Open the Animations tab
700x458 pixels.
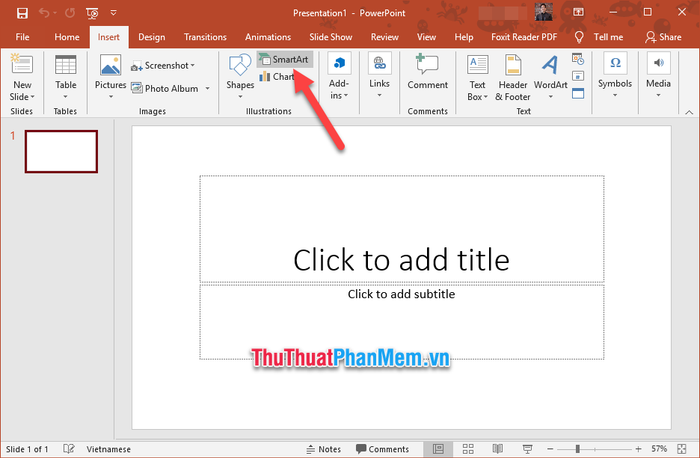(268, 37)
